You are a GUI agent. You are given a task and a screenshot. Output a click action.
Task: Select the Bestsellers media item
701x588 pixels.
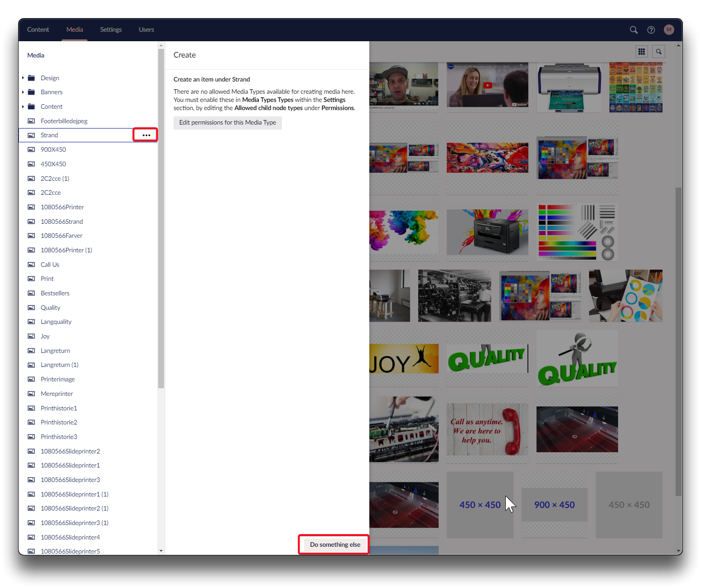55,293
